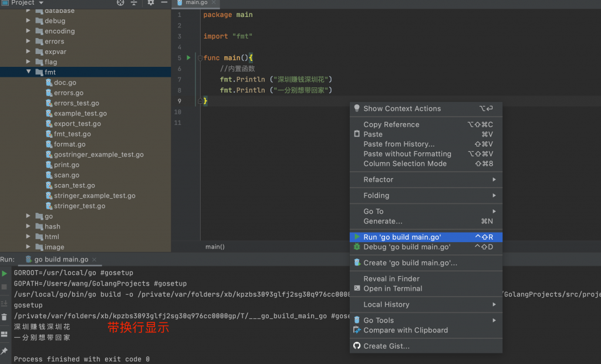The height and width of the screenshot is (364, 601).
Task: Enable Column Selection Mode
Action: [x=426, y=164]
